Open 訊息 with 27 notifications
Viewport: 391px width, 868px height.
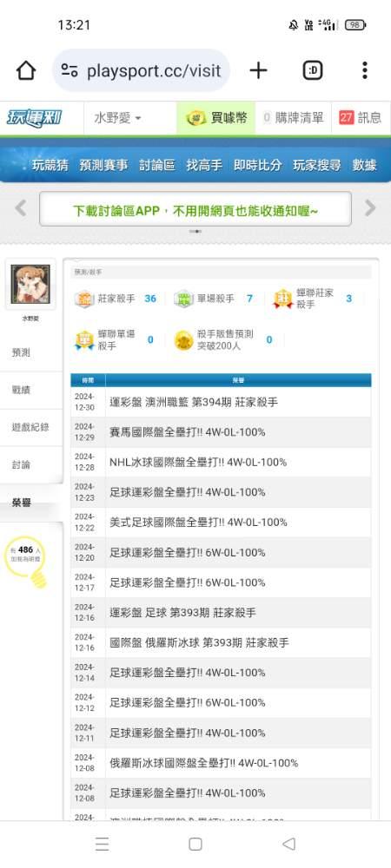pos(361,118)
